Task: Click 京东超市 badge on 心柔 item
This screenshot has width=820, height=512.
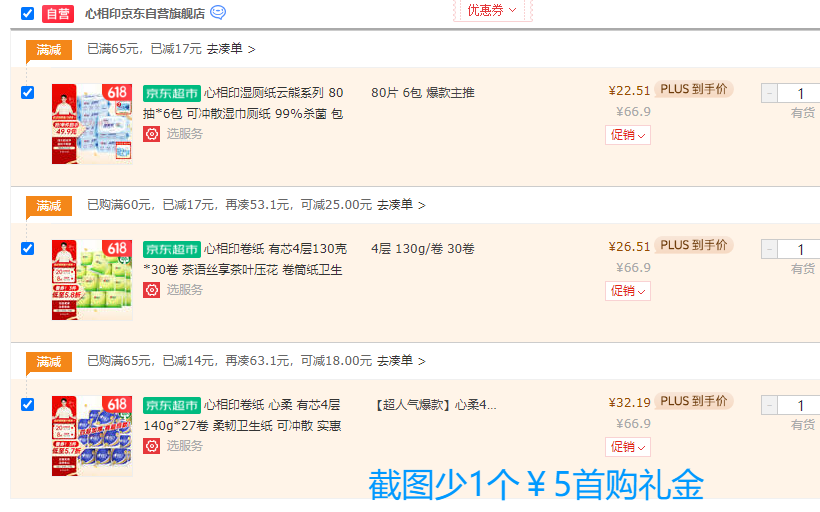Action: pos(172,405)
